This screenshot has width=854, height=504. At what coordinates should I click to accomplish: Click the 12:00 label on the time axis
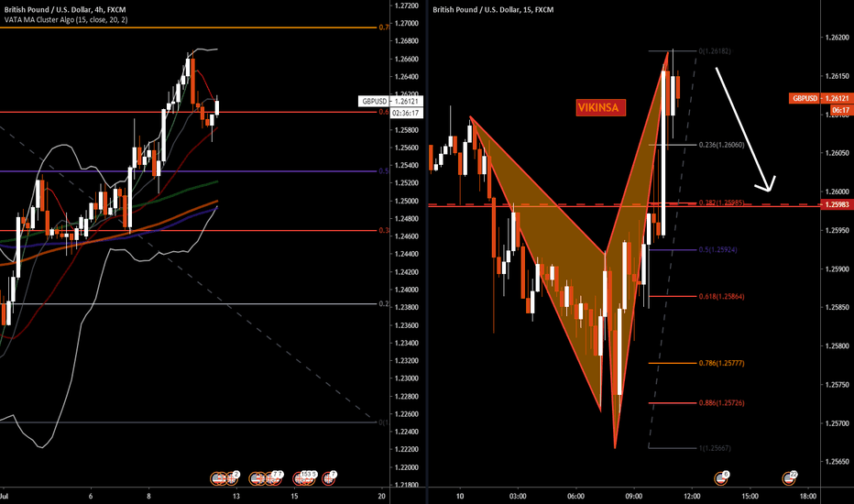click(x=692, y=497)
